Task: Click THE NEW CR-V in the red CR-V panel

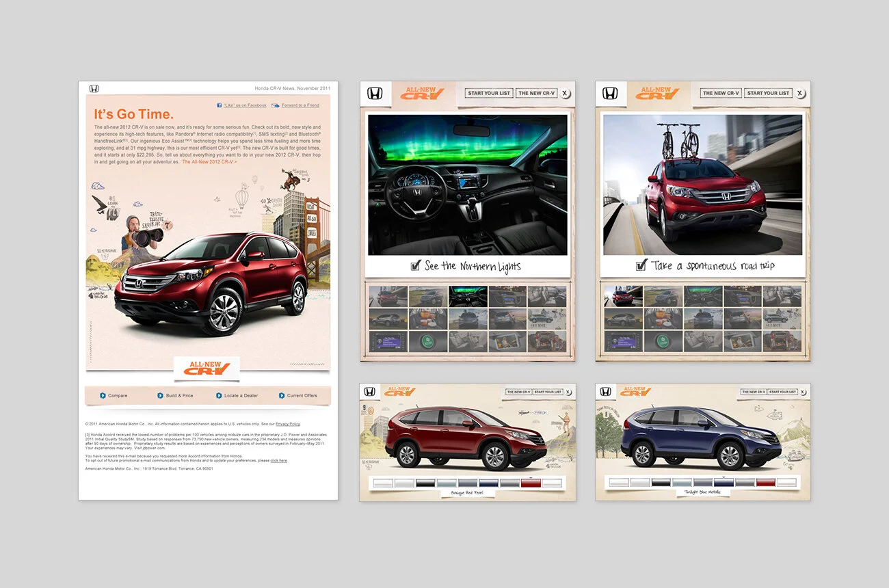Action: 518,392
